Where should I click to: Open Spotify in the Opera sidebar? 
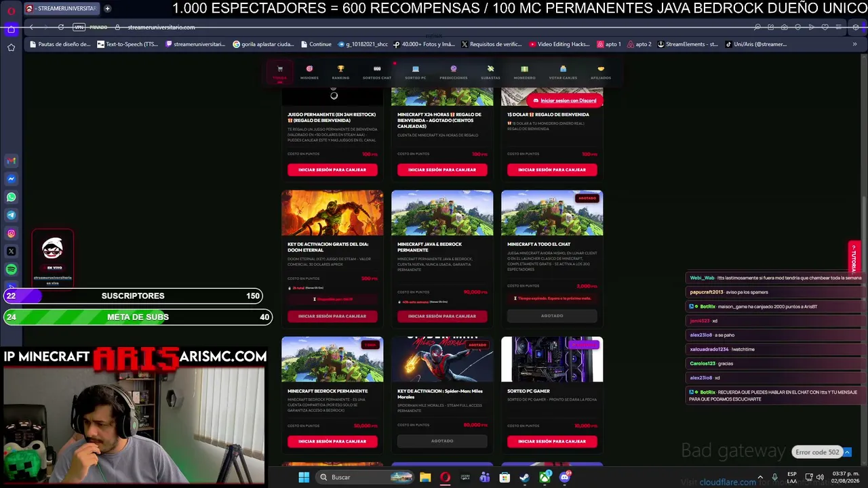(x=11, y=270)
